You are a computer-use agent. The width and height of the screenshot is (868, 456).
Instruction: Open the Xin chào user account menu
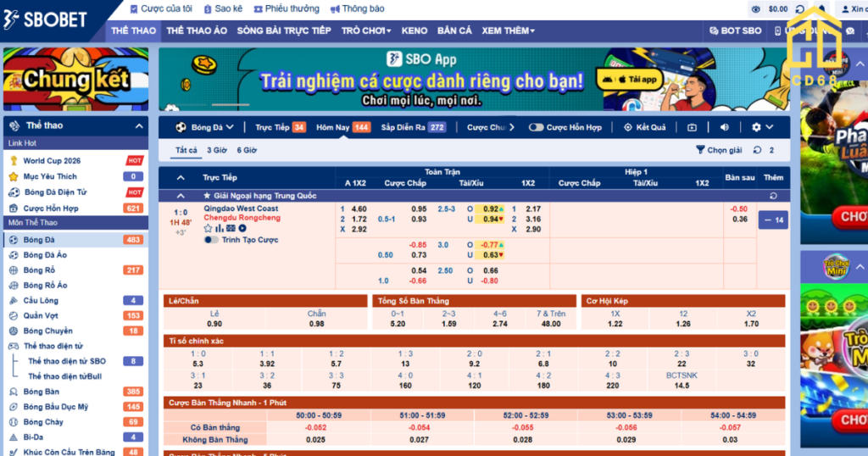point(853,8)
